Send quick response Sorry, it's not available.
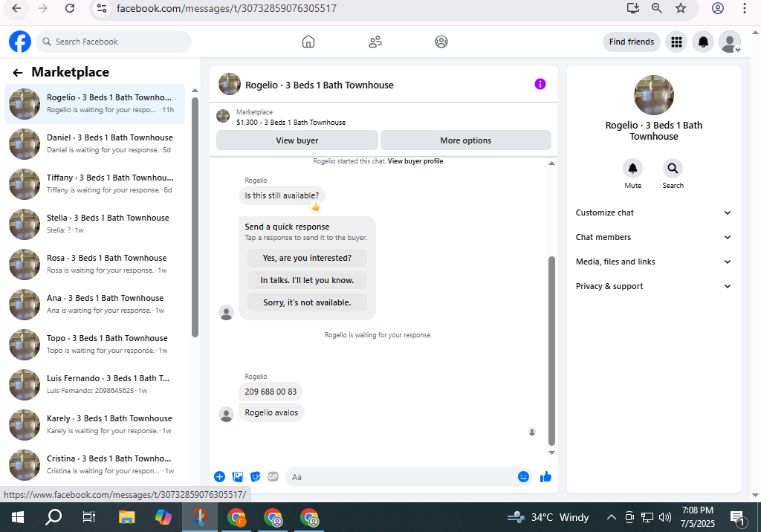 tap(307, 302)
